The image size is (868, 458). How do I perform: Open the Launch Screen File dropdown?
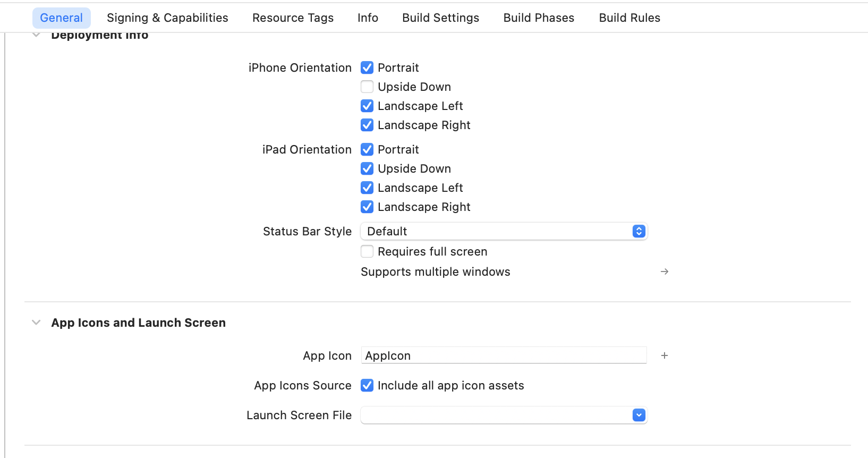638,415
